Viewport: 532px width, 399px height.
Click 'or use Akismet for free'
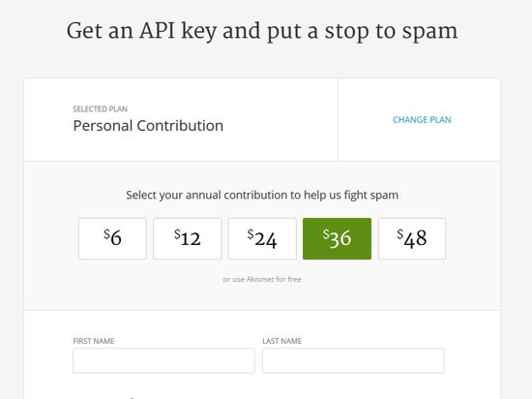(262, 279)
